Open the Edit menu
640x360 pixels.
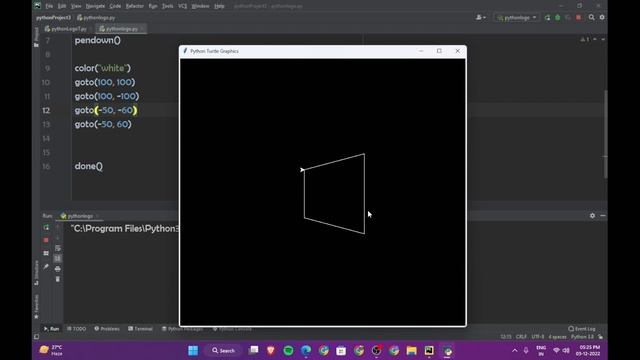pos(62,6)
